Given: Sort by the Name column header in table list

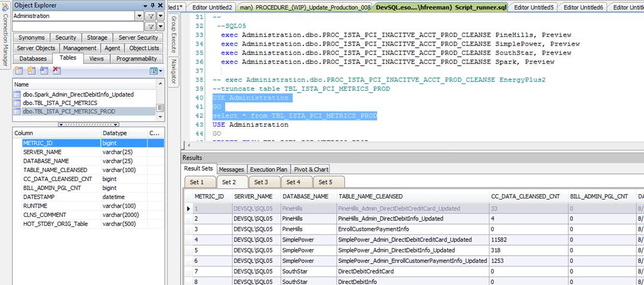Looking at the screenshot, I should tap(84, 84).
